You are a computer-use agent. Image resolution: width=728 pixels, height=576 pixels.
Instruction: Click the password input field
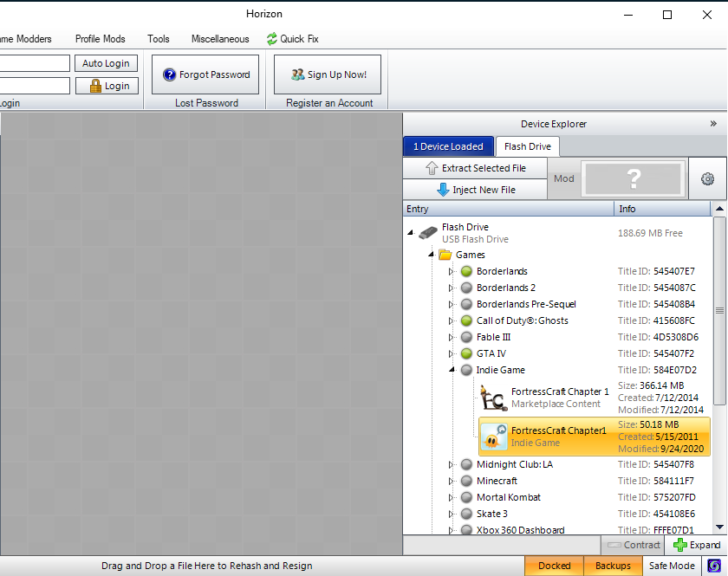[x=35, y=86]
